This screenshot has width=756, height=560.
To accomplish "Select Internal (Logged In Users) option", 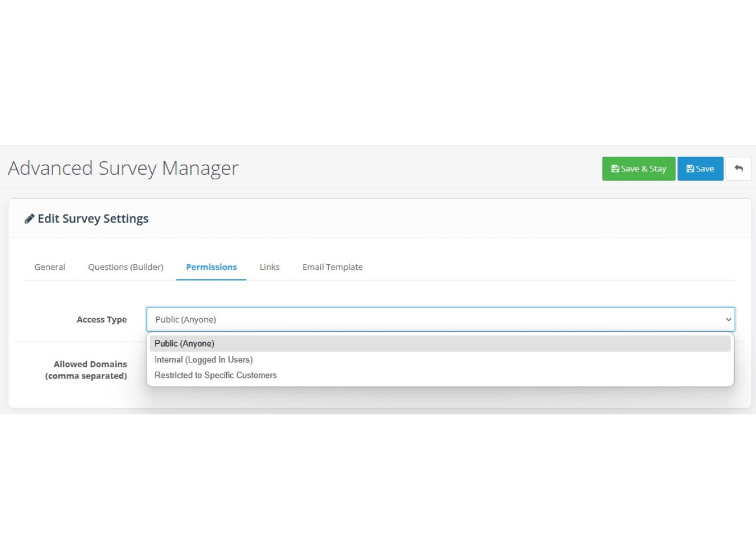I will point(203,360).
